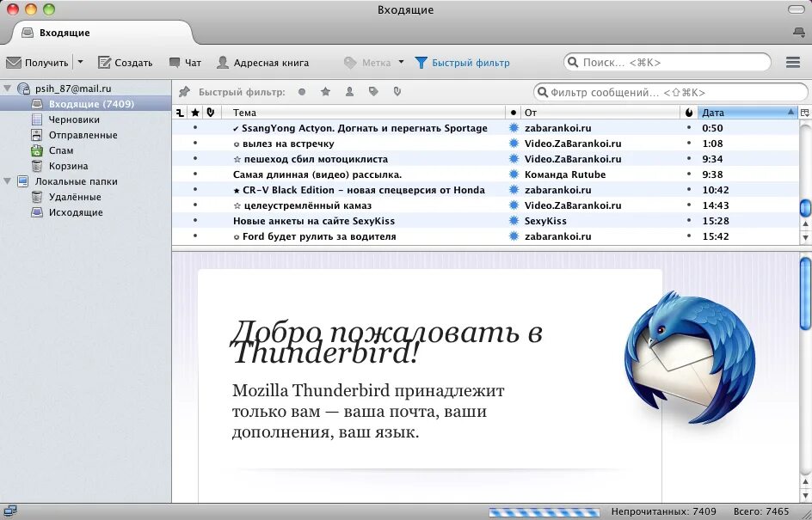Open the Ford будет рулить за водителя message
812x520 pixels.
[x=485, y=236]
